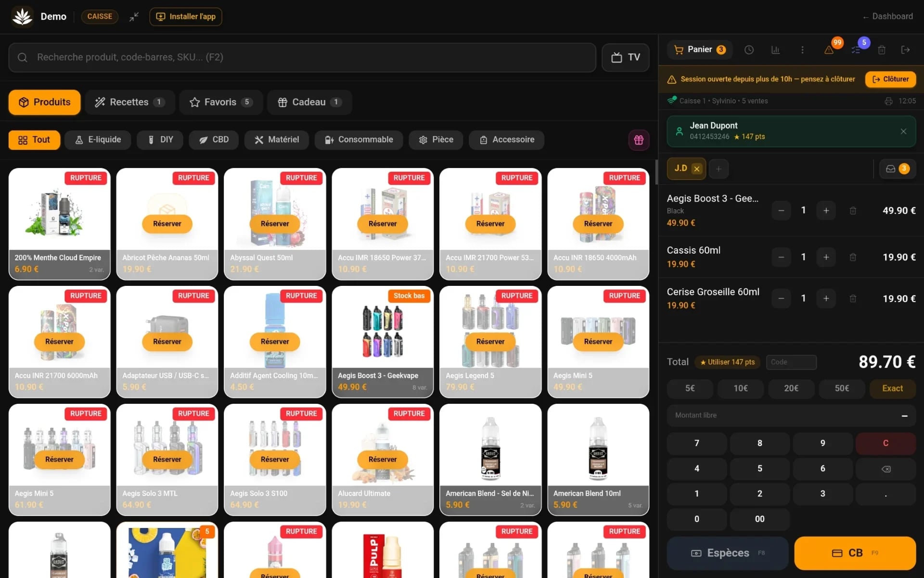The height and width of the screenshot is (578, 924).
Task: Open the sales history clock icon
Action: [749, 50]
